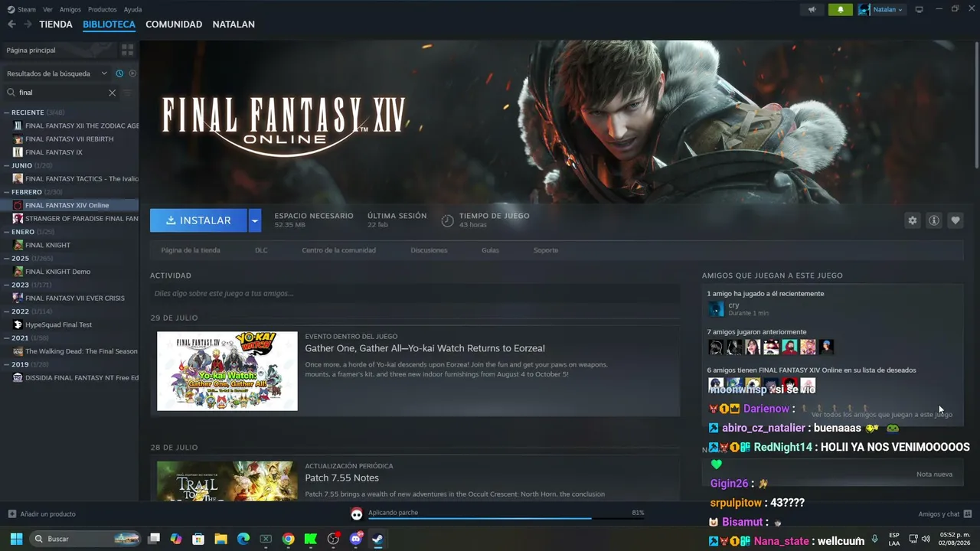Open Google Chrome on the taskbar
This screenshot has width=980, height=551.
coord(288,539)
